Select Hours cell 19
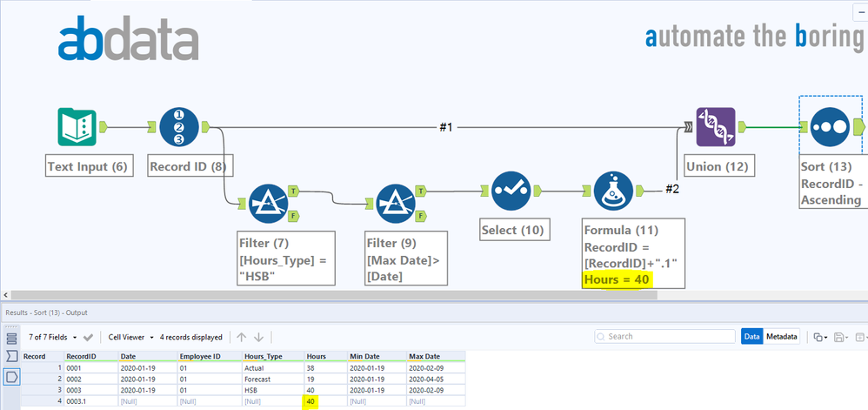868x410 pixels. click(326, 379)
